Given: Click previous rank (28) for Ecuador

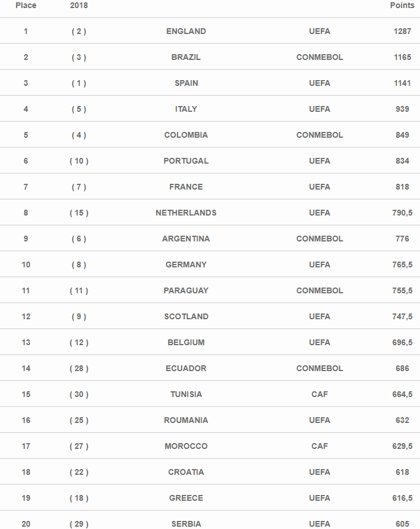Looking at the screenshot, I should coord(79,368).
